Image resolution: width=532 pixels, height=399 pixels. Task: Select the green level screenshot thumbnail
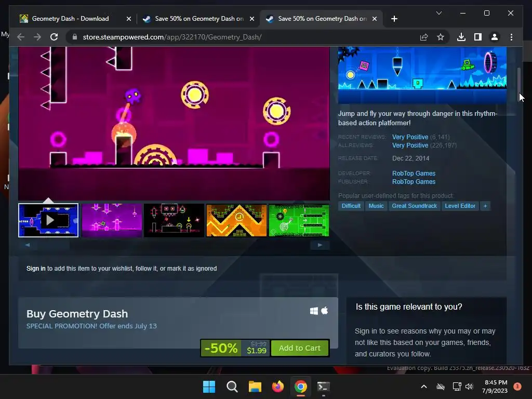tap(299, 220)
